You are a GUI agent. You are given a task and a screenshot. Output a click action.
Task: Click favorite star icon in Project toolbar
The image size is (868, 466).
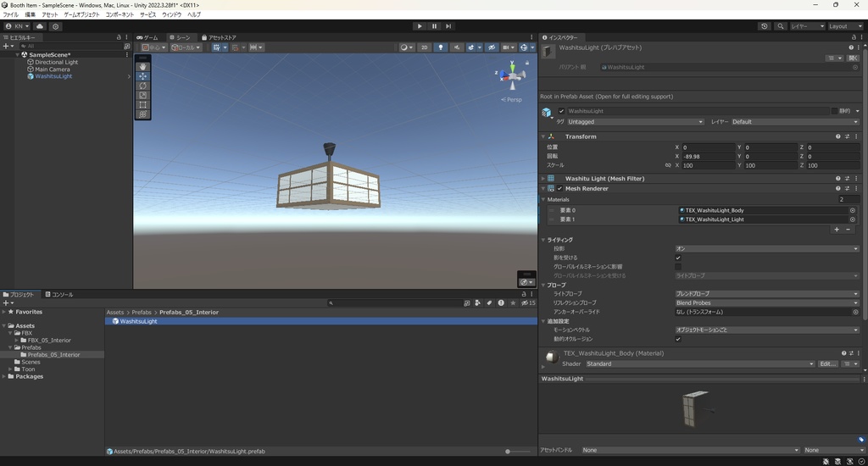point(513,302)
